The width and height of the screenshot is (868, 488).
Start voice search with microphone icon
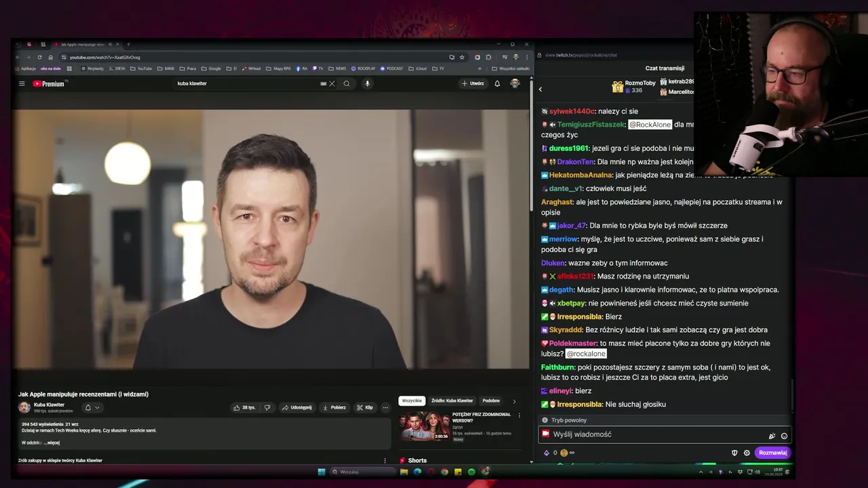pos(367,83)
